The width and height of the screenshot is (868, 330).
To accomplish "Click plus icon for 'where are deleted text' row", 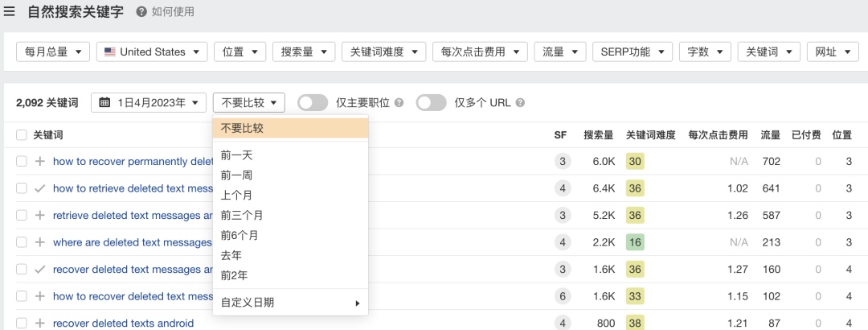I will click(39, 242).
